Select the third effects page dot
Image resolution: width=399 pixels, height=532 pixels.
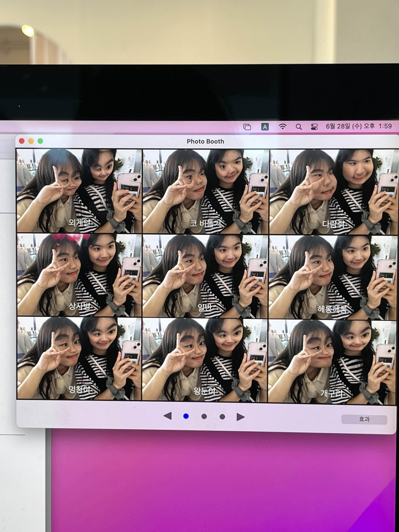(x=222, y=417)
